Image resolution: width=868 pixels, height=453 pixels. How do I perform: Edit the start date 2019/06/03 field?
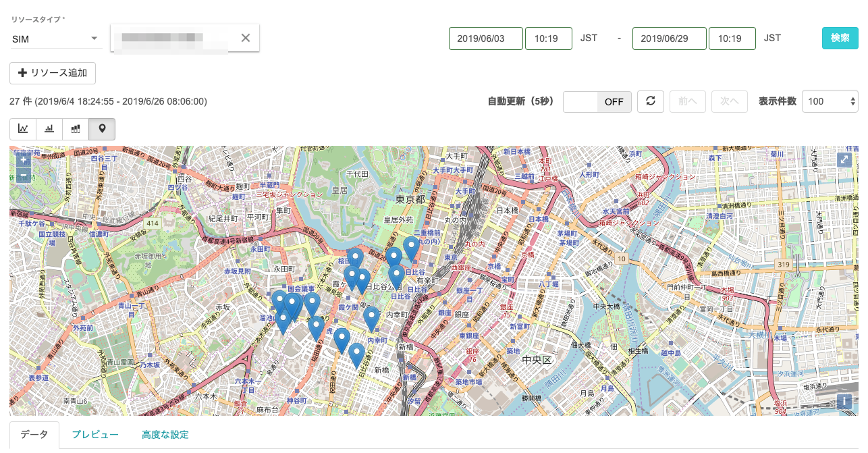pos(486,38)
